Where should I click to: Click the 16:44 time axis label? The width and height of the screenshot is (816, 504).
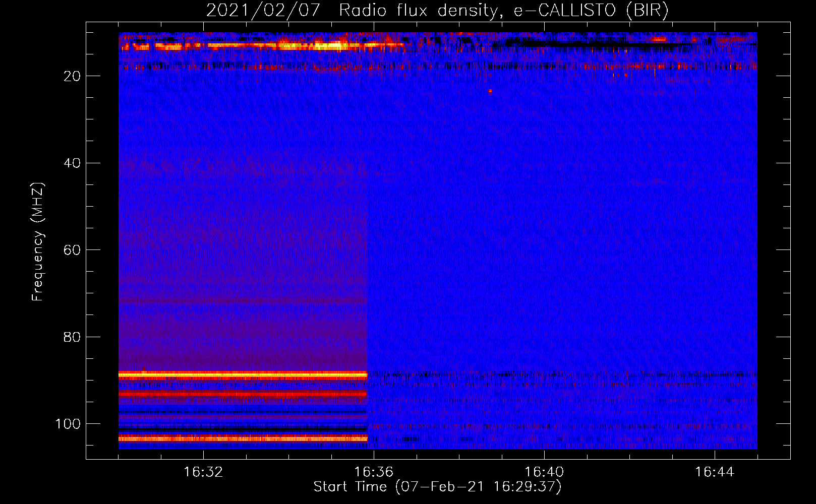click(715, 472)
